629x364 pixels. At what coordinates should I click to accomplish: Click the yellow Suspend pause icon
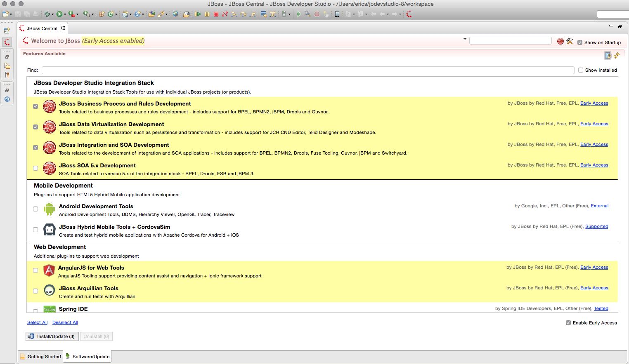click(x=207, y=14)
